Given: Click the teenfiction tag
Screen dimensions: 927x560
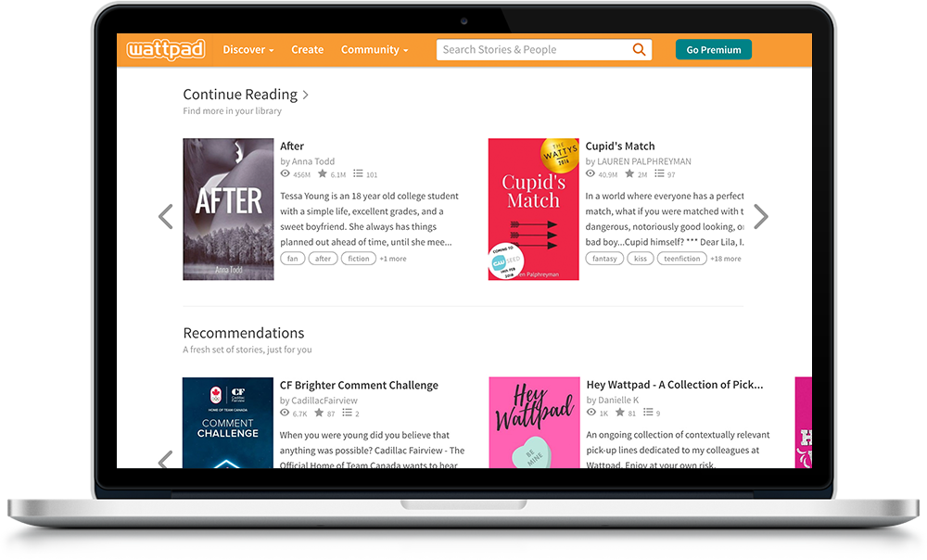Looking at the screenshot, I should tap(681, 258).
